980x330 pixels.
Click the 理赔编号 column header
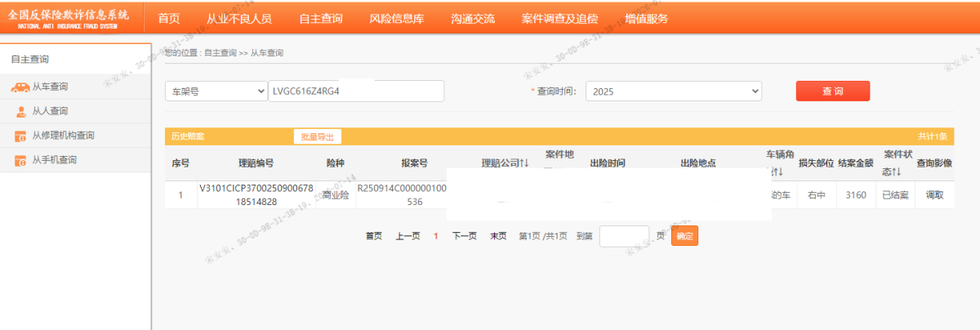pos(256,163)
